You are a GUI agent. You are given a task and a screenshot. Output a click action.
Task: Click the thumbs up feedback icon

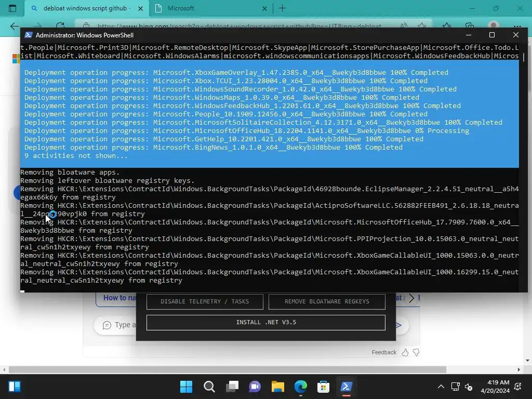[405, 353]
